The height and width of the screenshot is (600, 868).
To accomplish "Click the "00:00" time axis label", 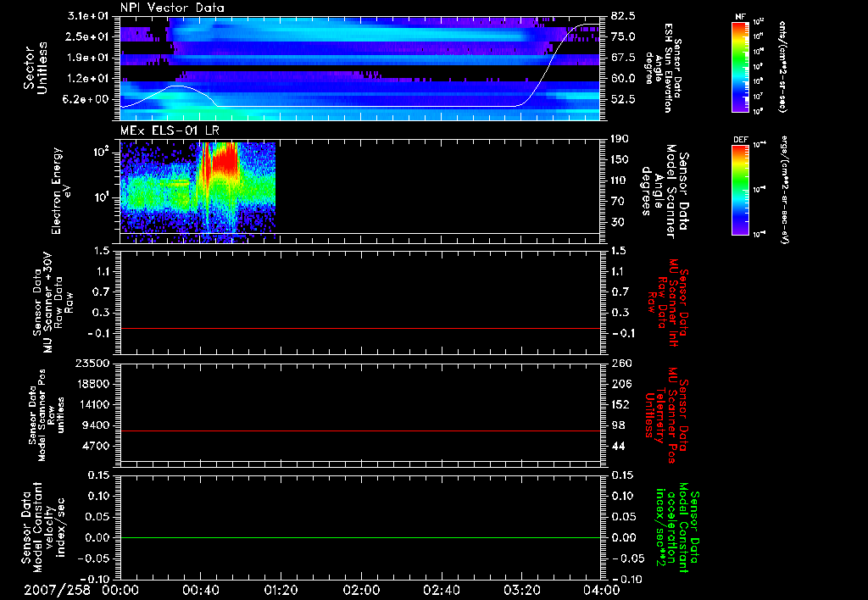I will pos(120,590).
